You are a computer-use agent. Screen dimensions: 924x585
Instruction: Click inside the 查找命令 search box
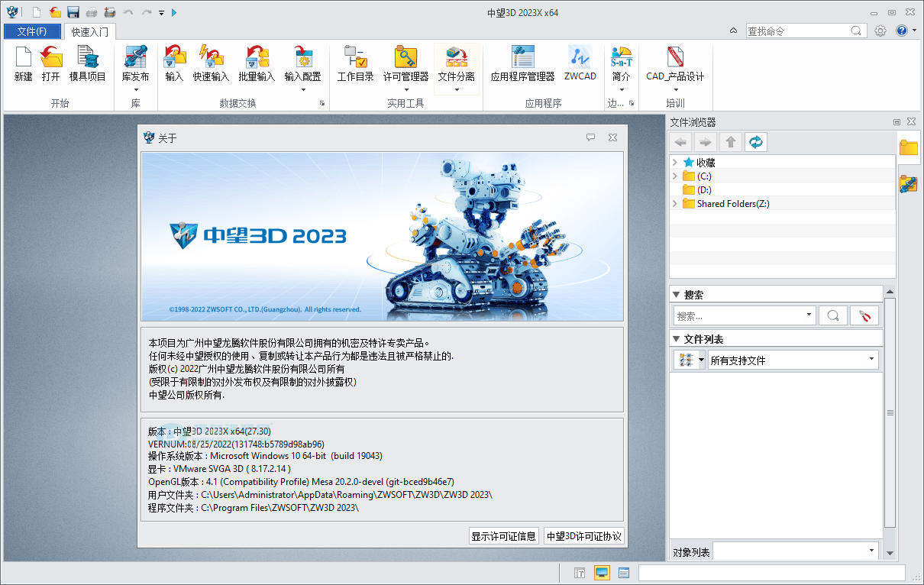(798, 30)
